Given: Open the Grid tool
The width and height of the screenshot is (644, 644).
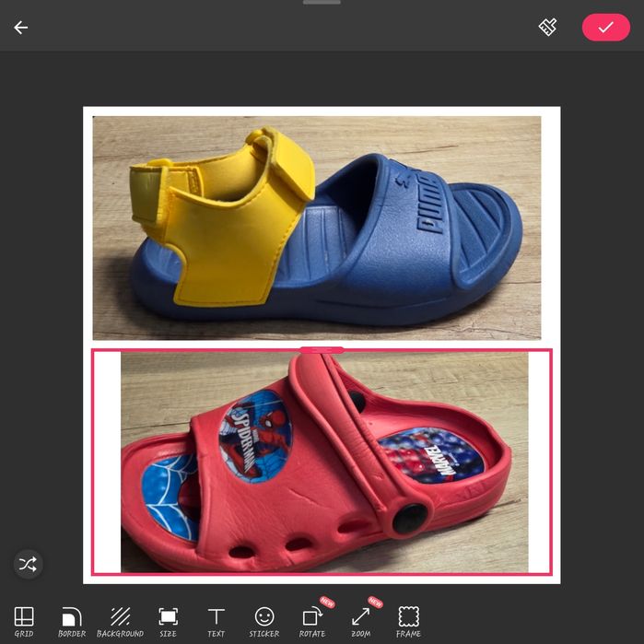Looking at the screenshot, I should click(24, 621).
